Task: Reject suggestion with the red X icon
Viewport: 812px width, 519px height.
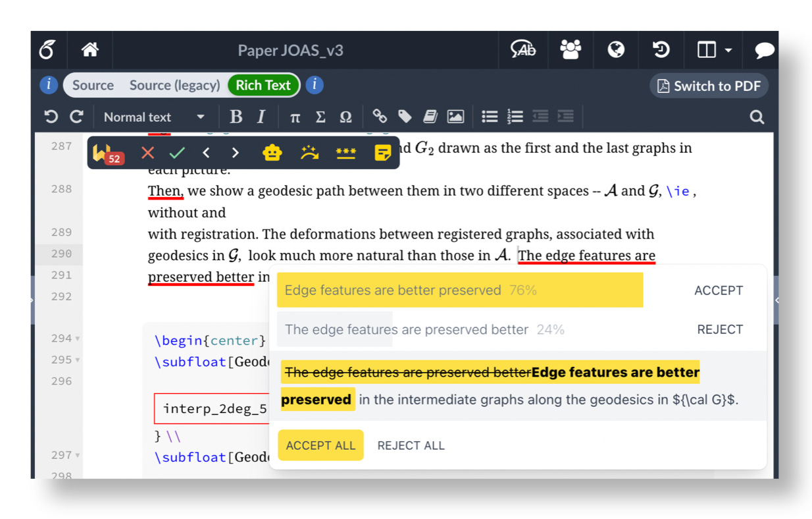Action: (x=147, y=152)
